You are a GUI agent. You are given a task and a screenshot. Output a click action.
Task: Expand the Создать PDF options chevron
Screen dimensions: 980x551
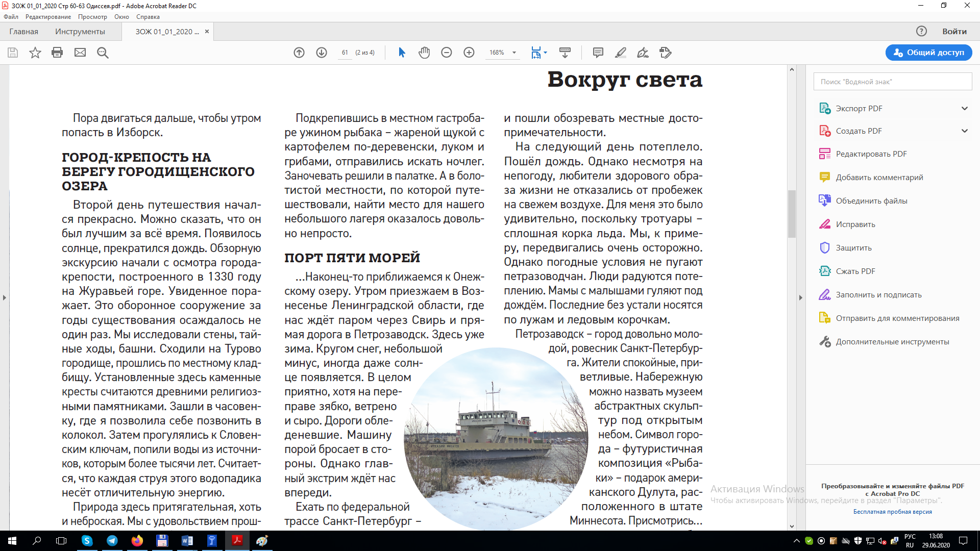pos(965,131)
